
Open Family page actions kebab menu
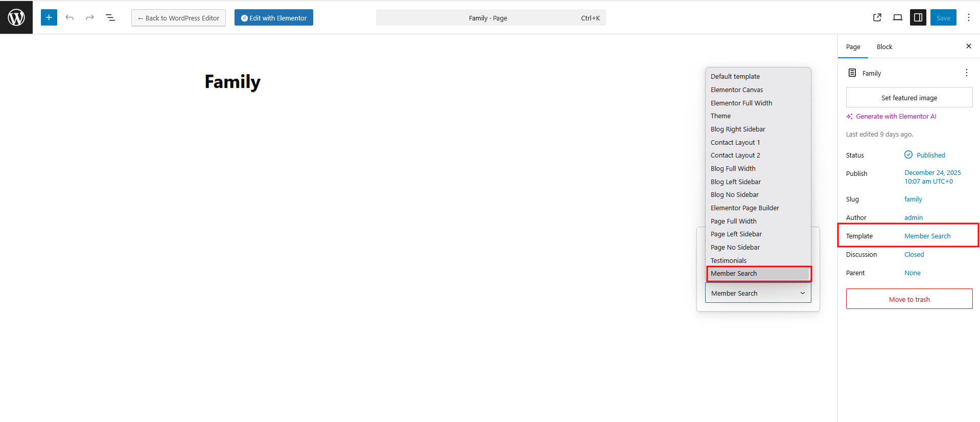click(966, 73)
